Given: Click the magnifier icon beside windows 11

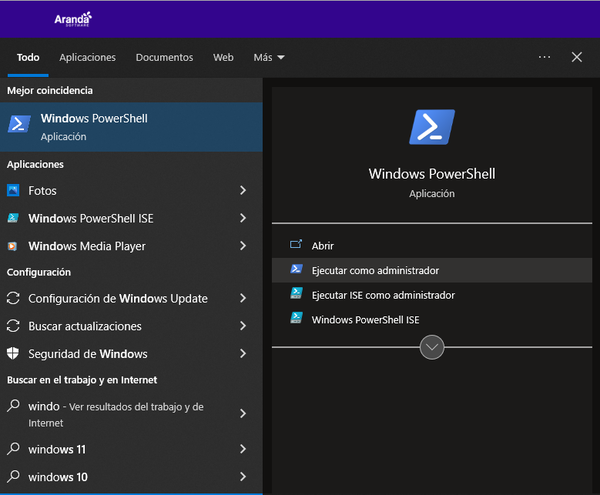Looking at the screenshot, I should [13, 448].
